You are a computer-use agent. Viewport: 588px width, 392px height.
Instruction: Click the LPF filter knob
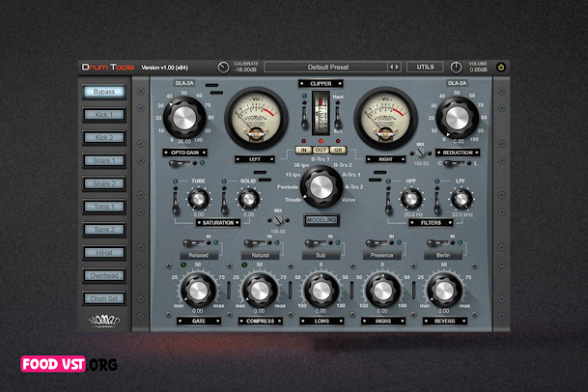pos(462,199)
